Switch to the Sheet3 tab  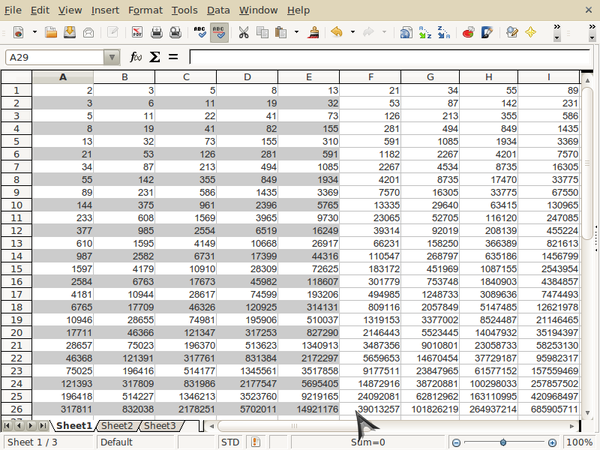tap(160, 426)
